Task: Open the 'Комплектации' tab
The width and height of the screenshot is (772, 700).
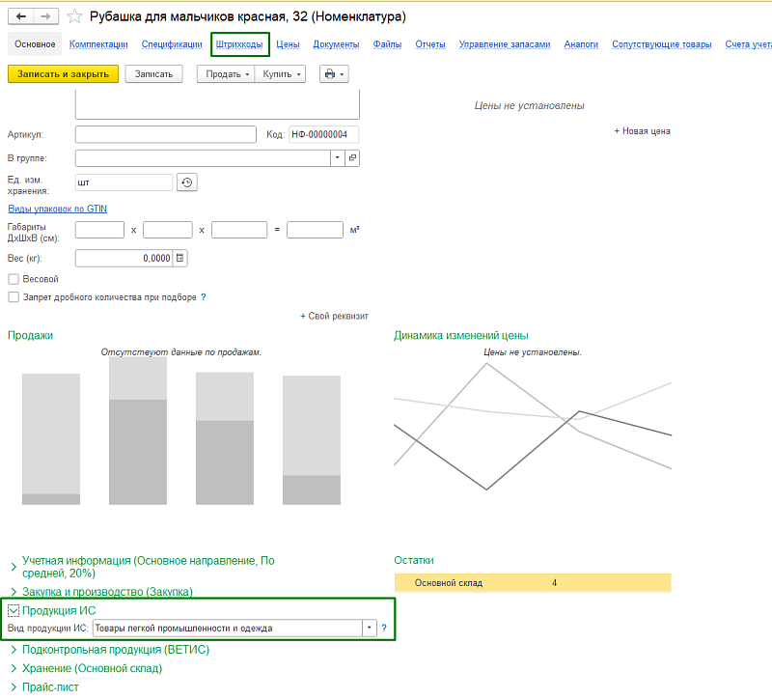Action: 98,44
